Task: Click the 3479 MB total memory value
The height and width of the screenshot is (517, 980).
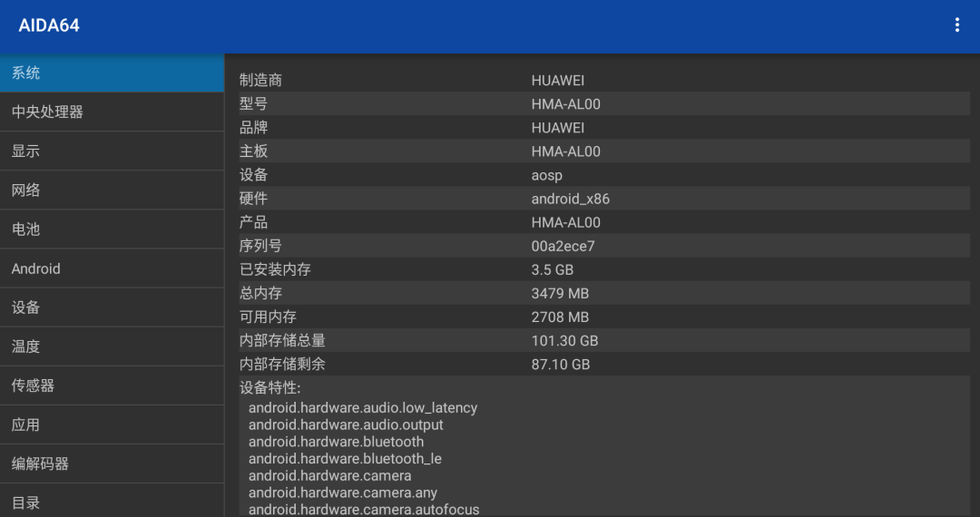Action: (560, 294)
